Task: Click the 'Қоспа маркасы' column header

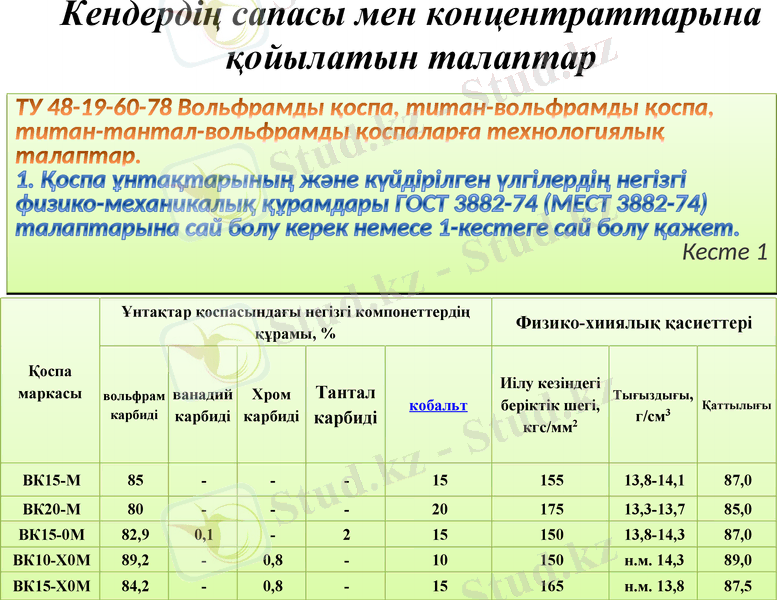Action: tap(50, 382)
